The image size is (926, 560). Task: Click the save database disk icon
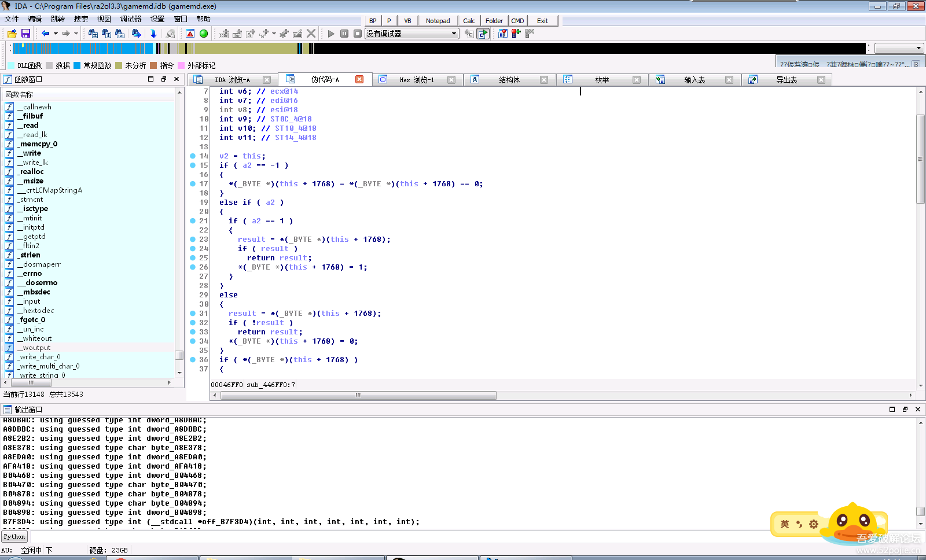click(x=25, y=34)
